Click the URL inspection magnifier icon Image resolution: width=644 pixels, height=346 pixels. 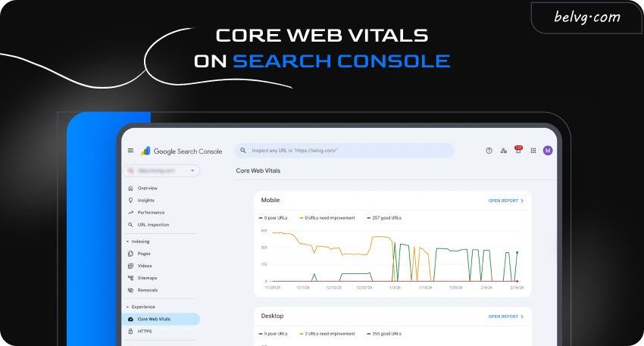(x=130, y=225)
